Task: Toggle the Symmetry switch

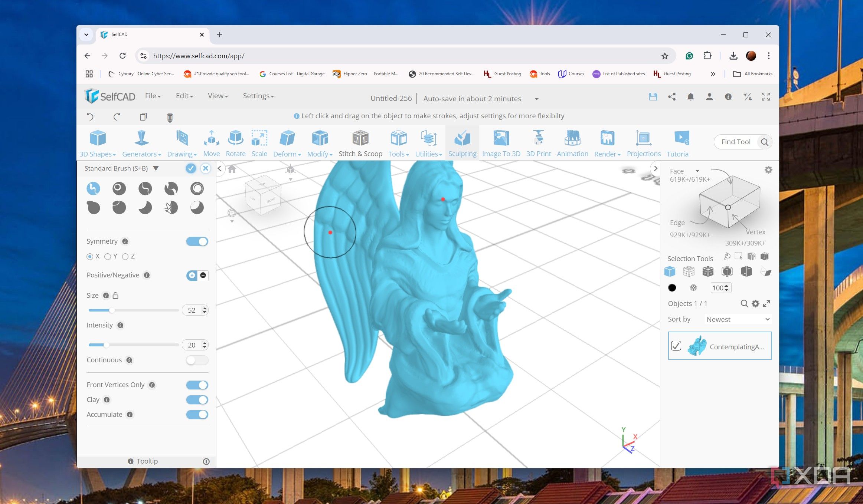Action: coord(197,241)
